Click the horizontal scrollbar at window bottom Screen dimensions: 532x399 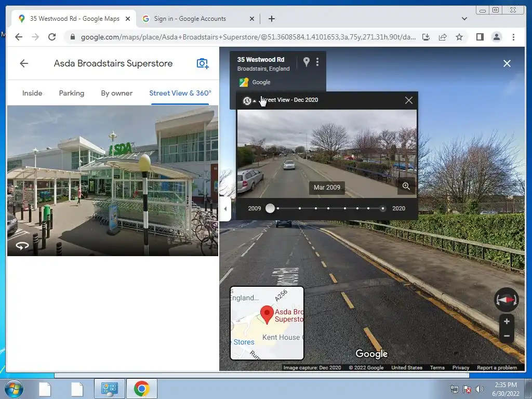(x=262, y=376)
